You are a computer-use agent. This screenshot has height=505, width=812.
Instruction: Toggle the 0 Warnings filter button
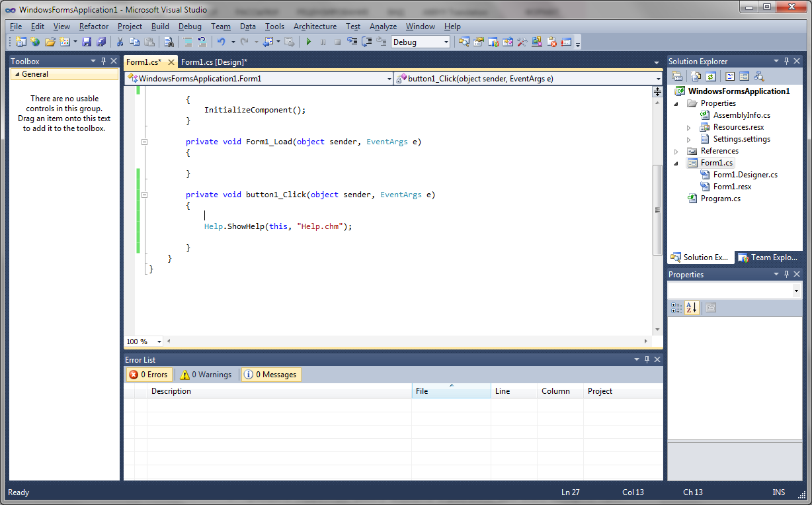(x=206, y=375)
